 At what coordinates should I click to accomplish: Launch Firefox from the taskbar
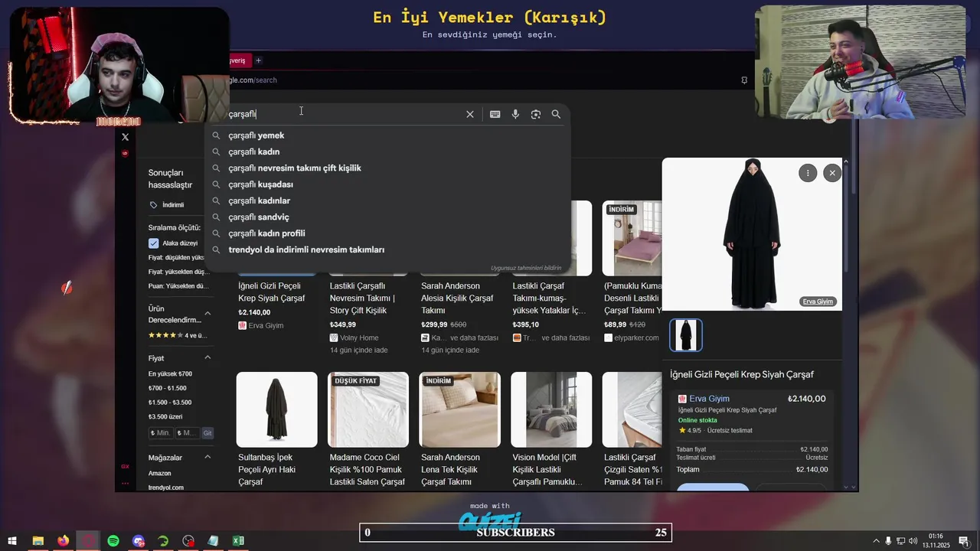63,541
